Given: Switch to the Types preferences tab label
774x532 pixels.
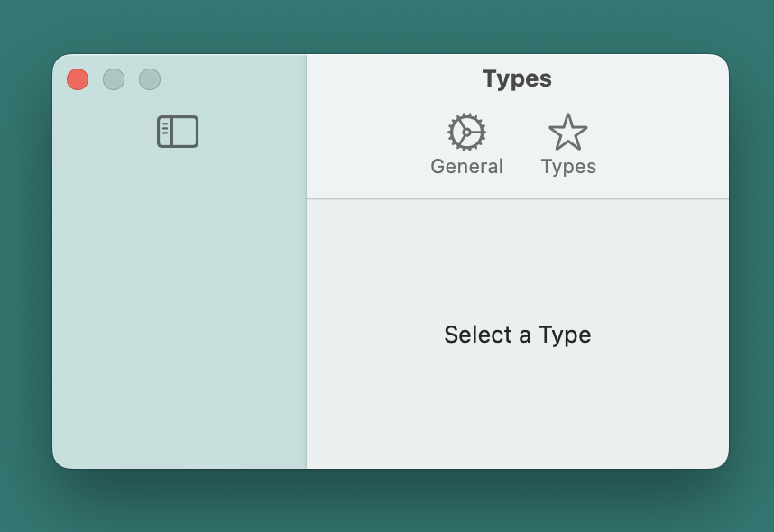Looking at the screenshot, I should coord(568,167).
